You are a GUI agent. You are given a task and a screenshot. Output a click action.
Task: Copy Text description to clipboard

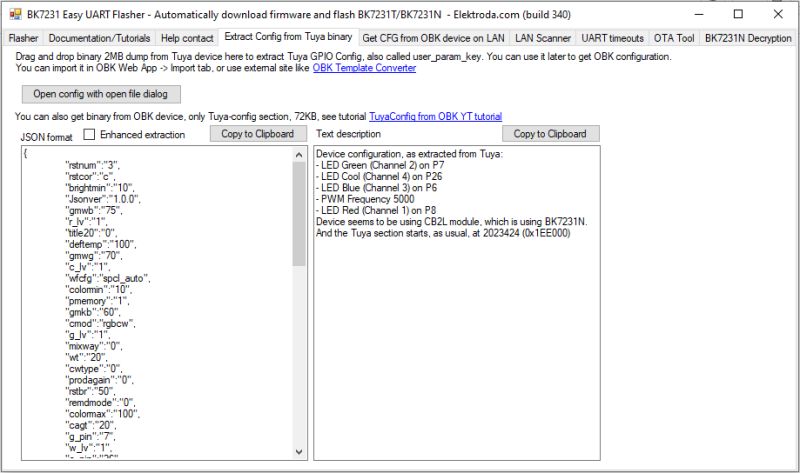[x=550, y=134]
